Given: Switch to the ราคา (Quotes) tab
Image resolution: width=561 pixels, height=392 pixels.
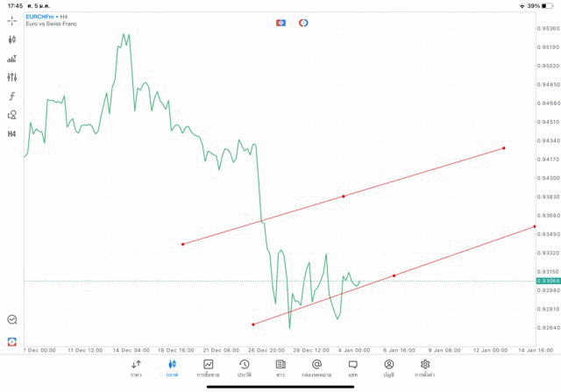Looking at the screenshot, I should (136, 367).
